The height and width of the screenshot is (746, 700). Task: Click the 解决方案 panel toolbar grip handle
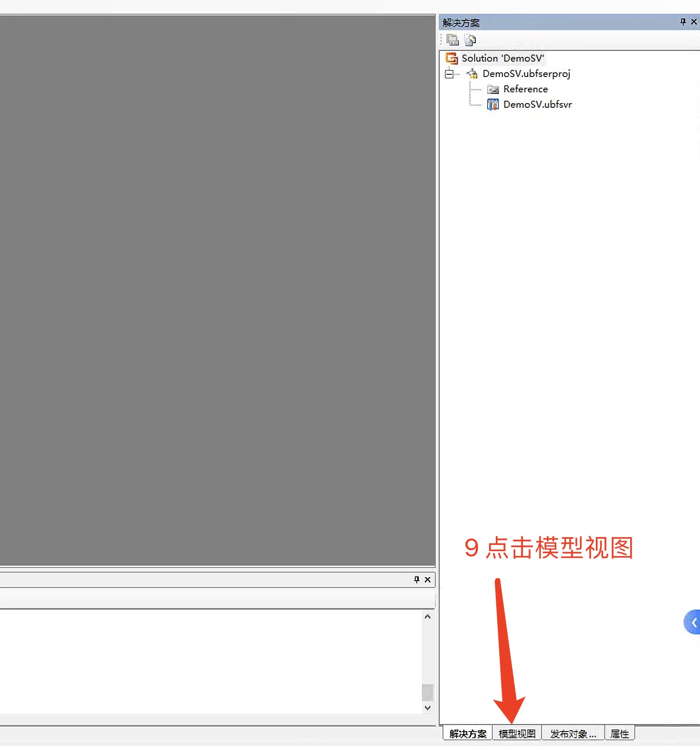[x=441, y=40]
